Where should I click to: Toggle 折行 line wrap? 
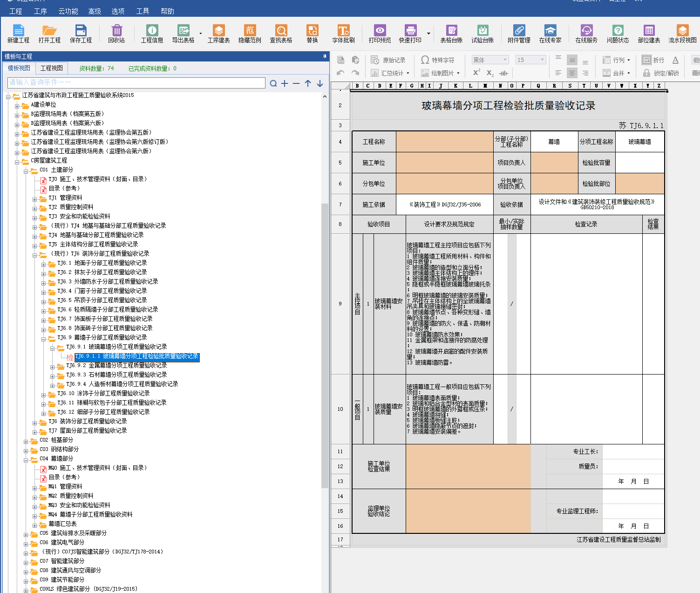pyautogui.click(x=653, y=60)
